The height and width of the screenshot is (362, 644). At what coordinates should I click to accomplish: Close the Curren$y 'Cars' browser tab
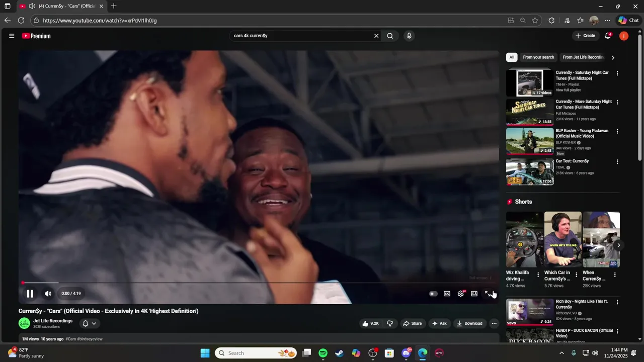click(x=101, y=6)
